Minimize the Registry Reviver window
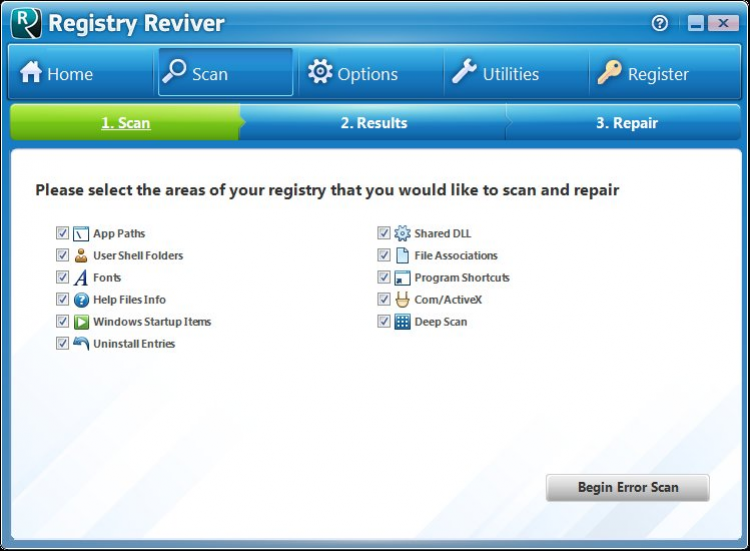Screen dimensions: 750x551 point(696,23)
